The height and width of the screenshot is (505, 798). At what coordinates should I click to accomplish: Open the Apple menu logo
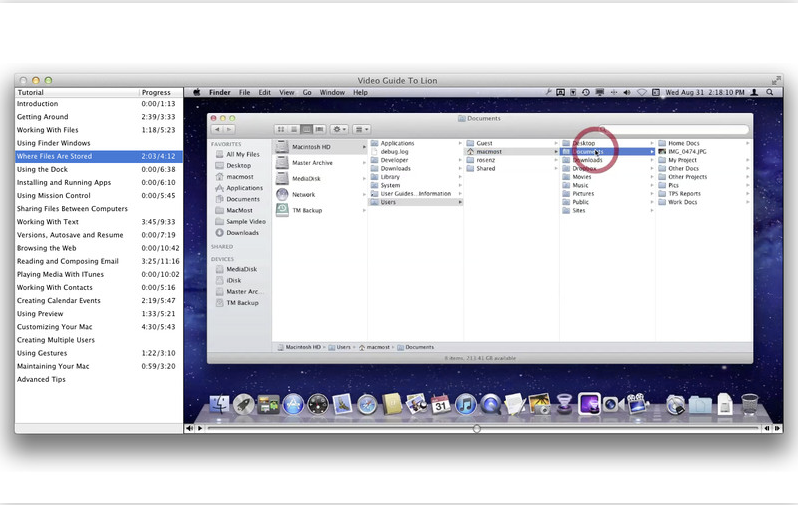pos(196,92)
